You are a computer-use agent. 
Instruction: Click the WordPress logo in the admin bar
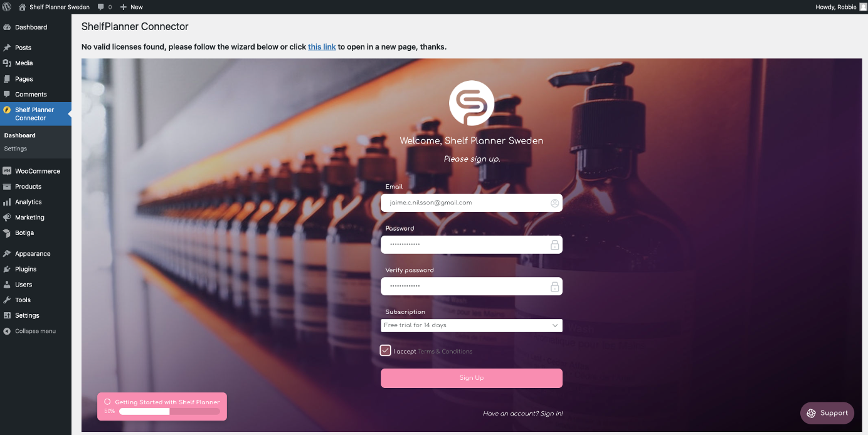[x=7, y=7]
